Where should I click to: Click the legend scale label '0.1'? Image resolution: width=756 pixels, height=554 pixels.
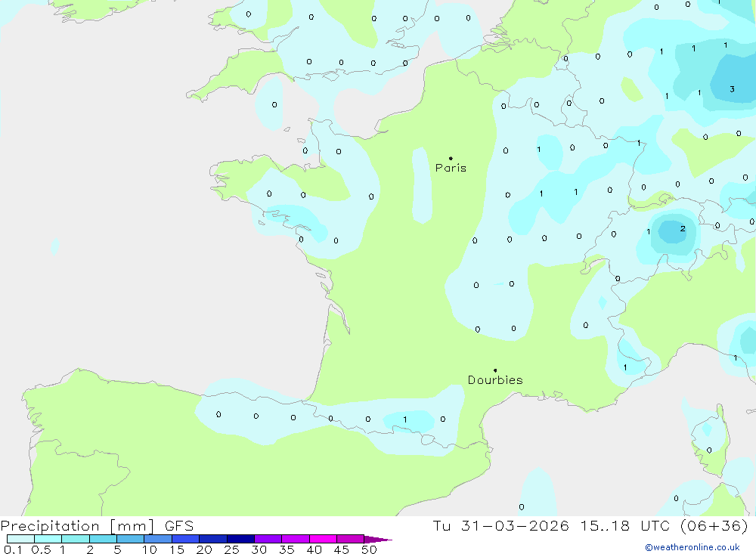click(13, 549)
